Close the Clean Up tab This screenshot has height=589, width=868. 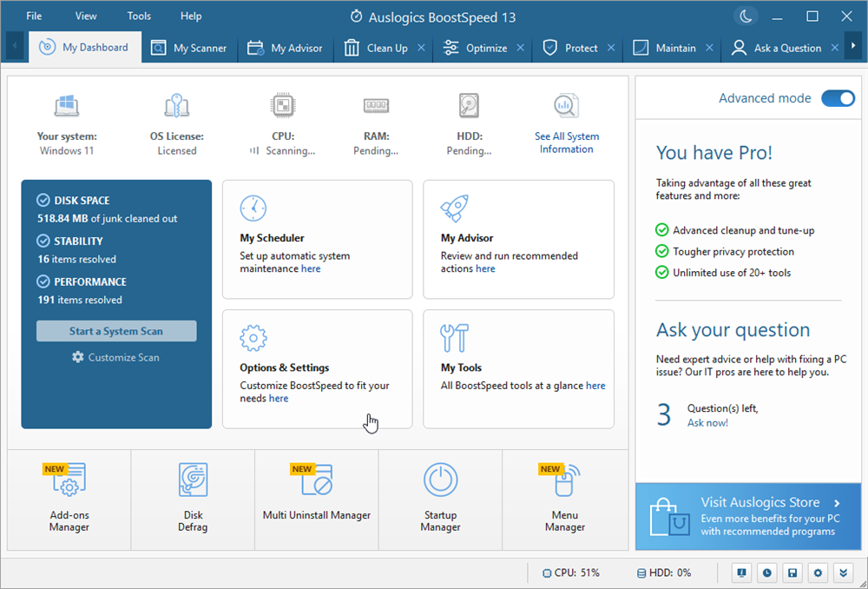tap(422, 49)
